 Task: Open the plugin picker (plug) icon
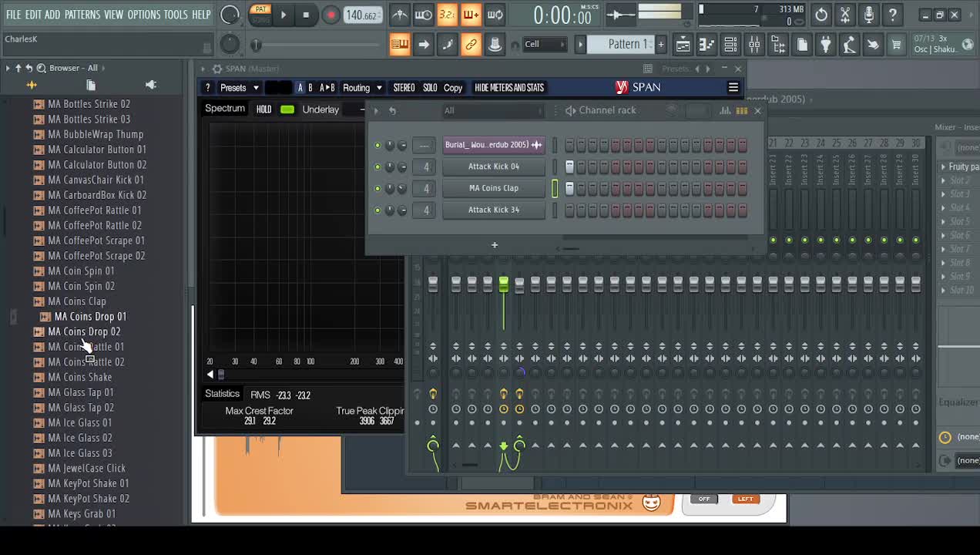[825, 45]
